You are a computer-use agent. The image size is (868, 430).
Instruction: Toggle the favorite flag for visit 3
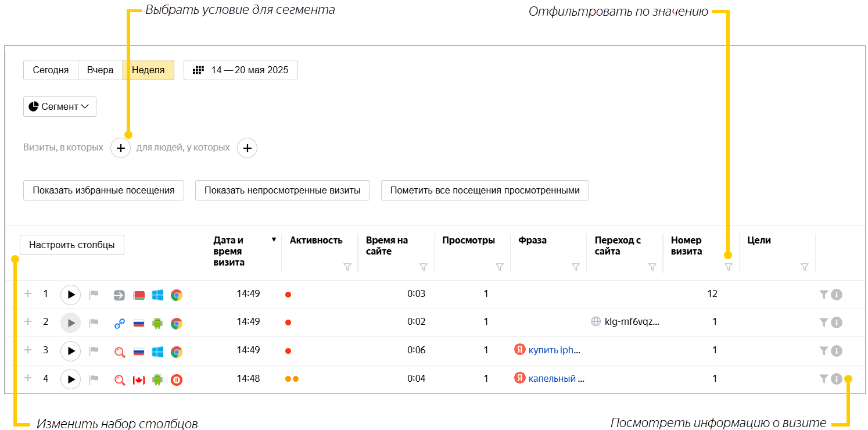[x=94, y=350]
